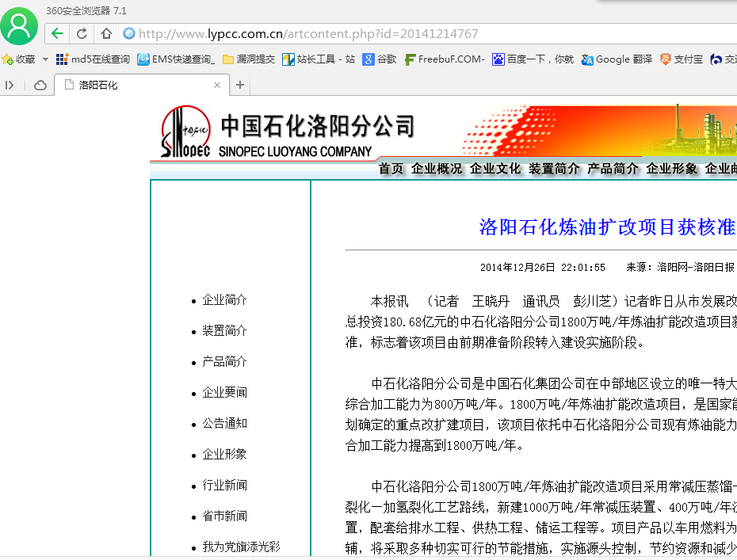
Task: Open the EMS快递查询 bookmark
Action: pyautogui.click(x=176, y=59)
